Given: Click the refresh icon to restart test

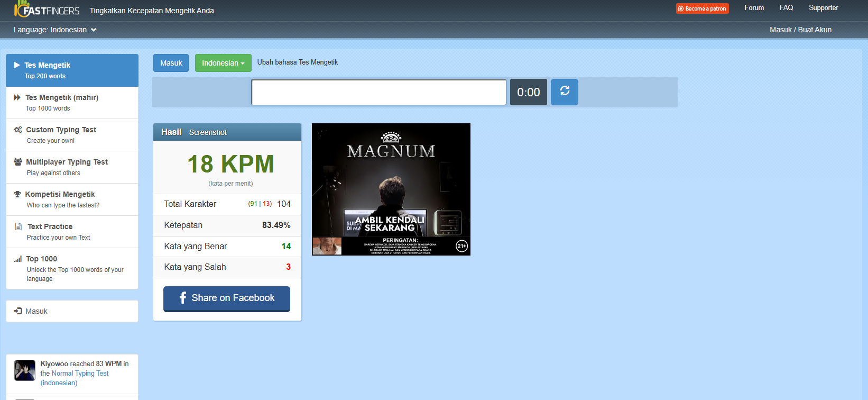Looking at the screenshot, I should 565,92.
